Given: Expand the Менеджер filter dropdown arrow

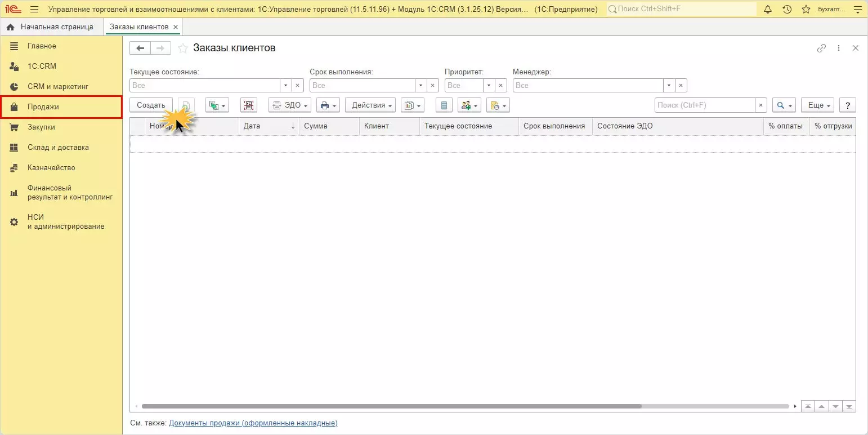Looking at the screenshot, I should pyautogui.click(x=669, y=86).
